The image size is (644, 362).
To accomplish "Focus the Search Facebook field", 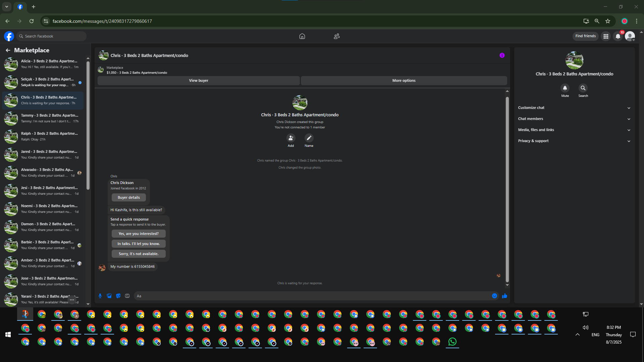I will click(51, 36).
